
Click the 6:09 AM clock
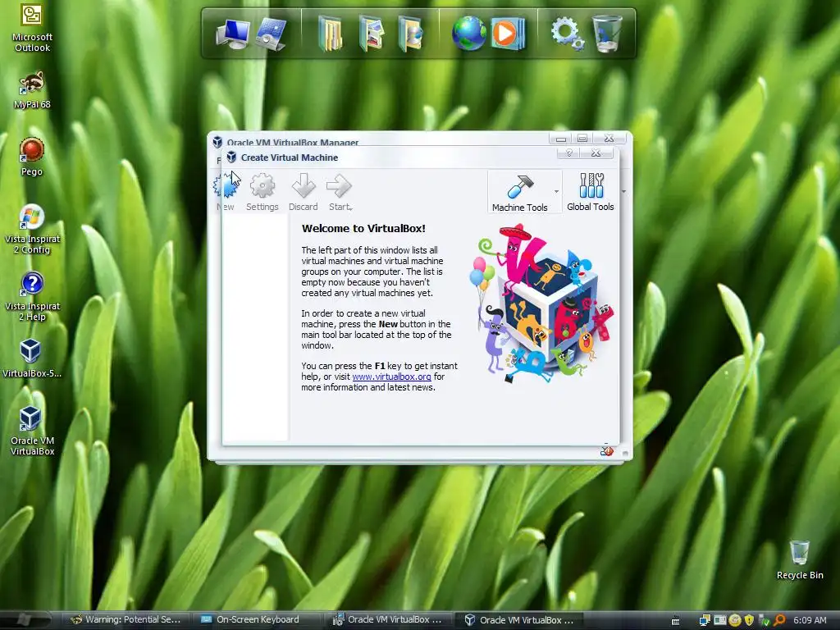(810, 620)
